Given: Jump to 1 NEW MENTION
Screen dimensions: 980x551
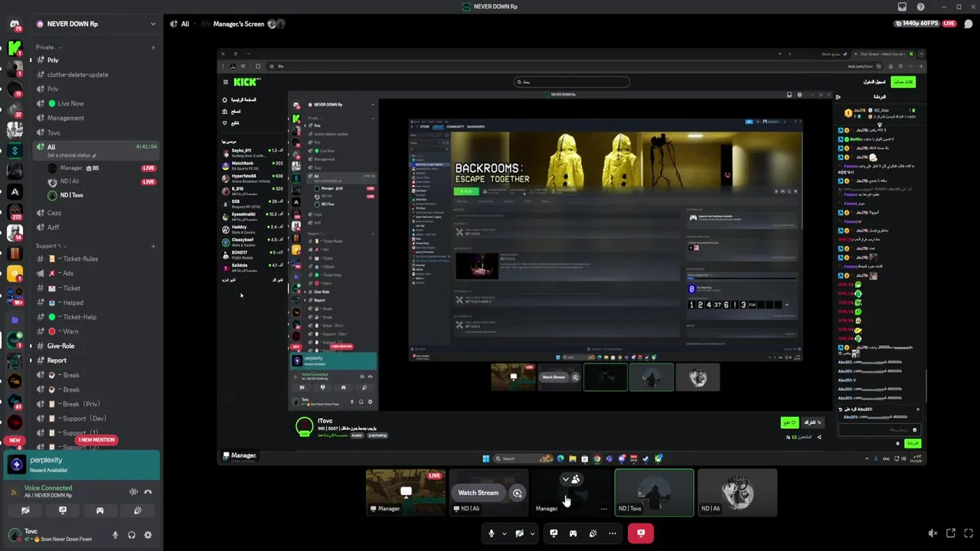Looking at the screenshot, I should pos(96,440).
